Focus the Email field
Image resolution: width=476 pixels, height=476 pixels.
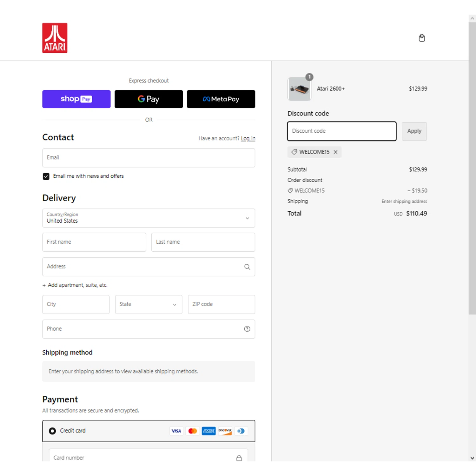coord(149,158)
